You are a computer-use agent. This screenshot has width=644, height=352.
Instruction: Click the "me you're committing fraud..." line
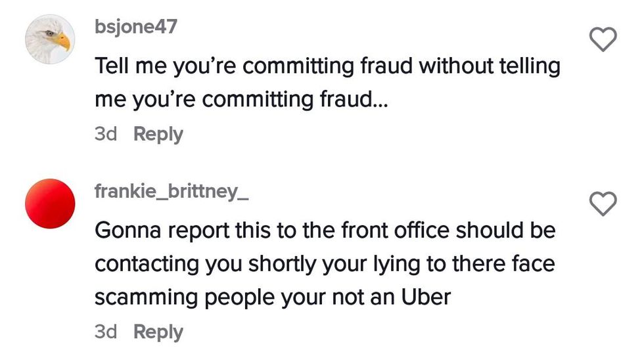tap(241, 100)
